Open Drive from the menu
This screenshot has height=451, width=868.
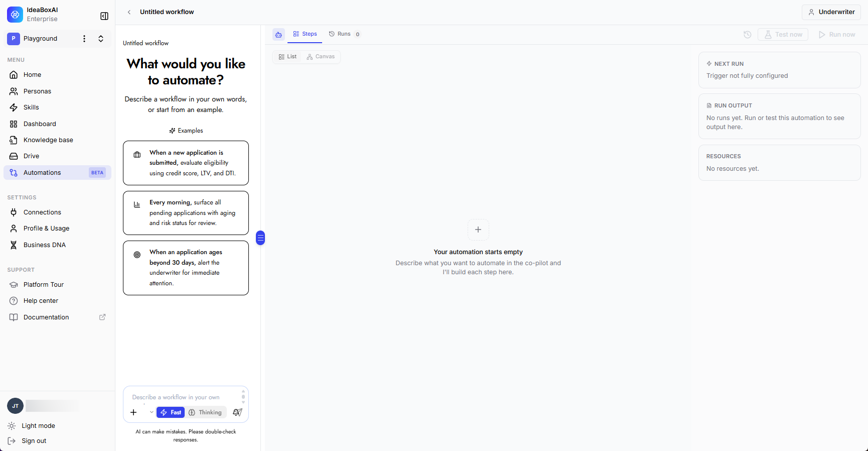point(57,156)
